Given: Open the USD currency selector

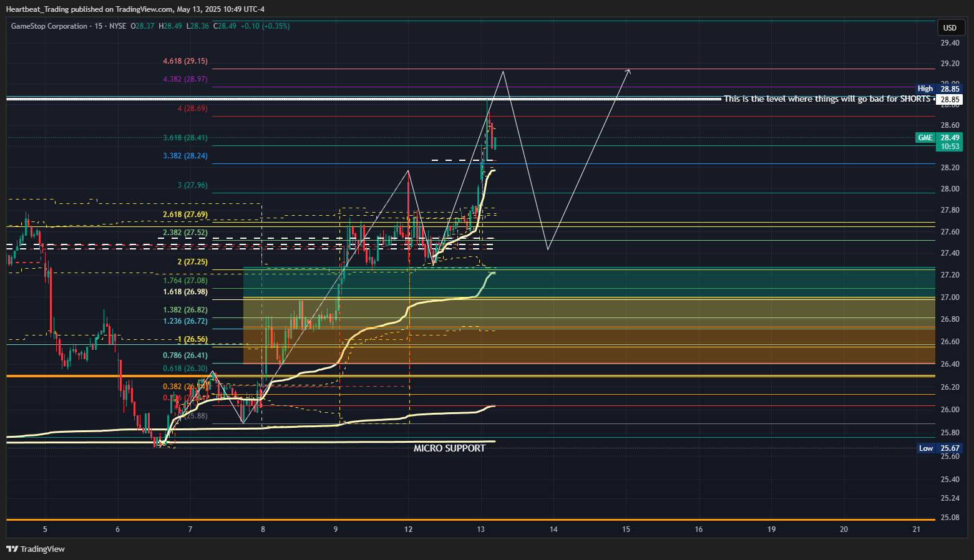Looking at the screenshot, I should [950, 27].
